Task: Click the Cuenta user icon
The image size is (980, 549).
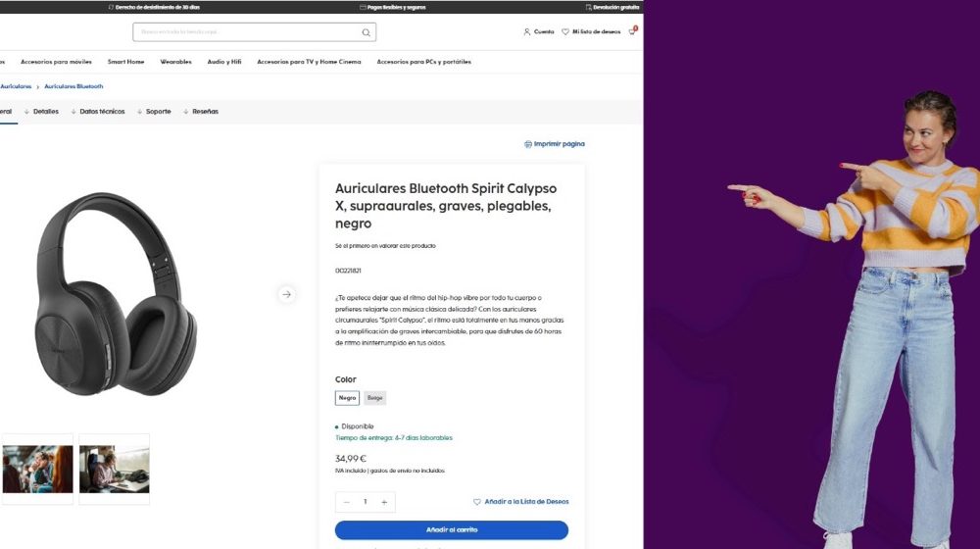Action: 526,32
